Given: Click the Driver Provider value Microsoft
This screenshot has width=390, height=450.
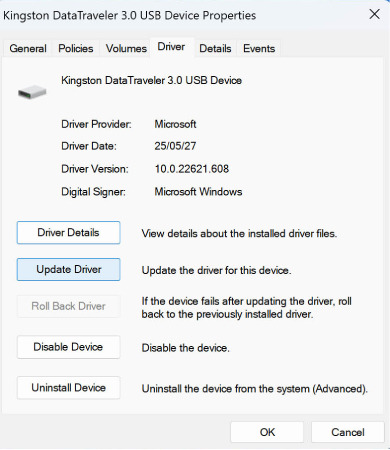Looking at the screenshot, I should click(175, 124).
